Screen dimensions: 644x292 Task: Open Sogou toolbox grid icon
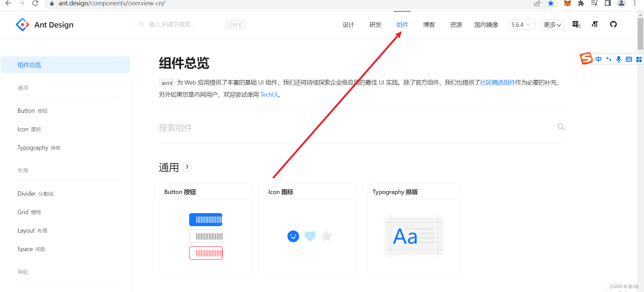tap(639, 59)
